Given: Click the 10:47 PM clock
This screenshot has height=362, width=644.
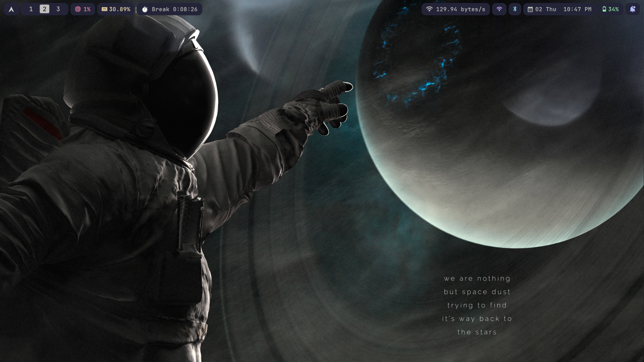Looking at the screenshot, I should click(x=577, y=9).
